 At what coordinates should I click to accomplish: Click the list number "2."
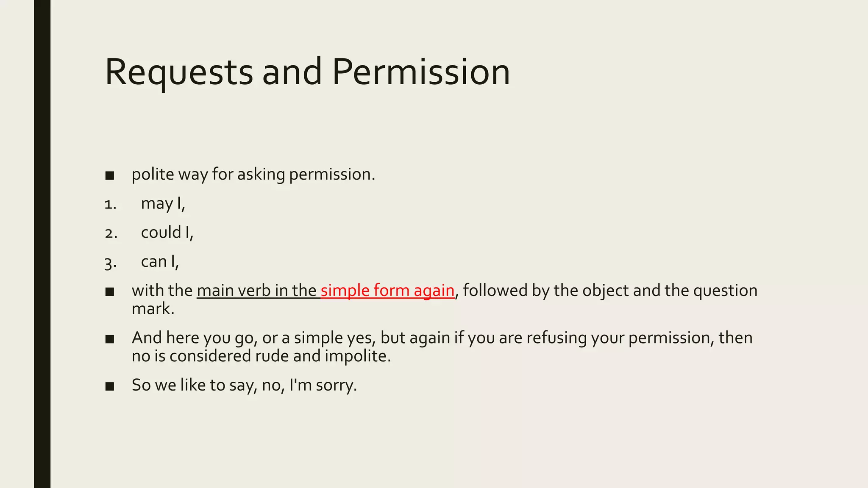click(111, 233)
